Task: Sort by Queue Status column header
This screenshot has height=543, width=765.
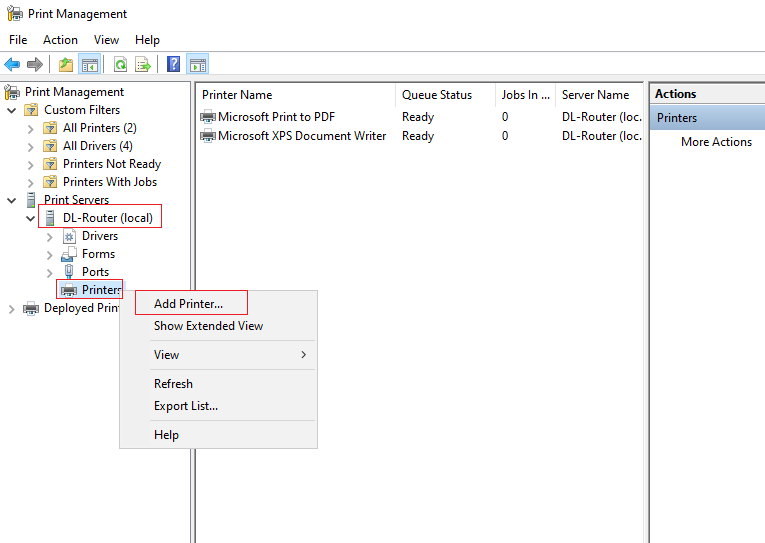Action: pos(437,95)
